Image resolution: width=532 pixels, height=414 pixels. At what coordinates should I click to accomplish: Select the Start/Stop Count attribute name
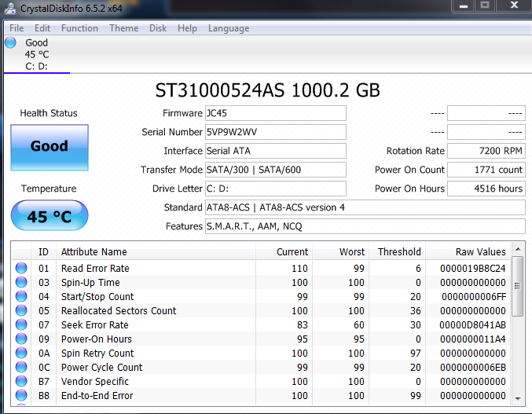(97, 297)
